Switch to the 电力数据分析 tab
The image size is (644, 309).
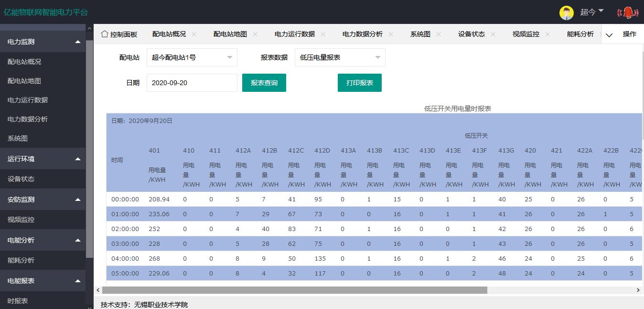tap(362, 34)
